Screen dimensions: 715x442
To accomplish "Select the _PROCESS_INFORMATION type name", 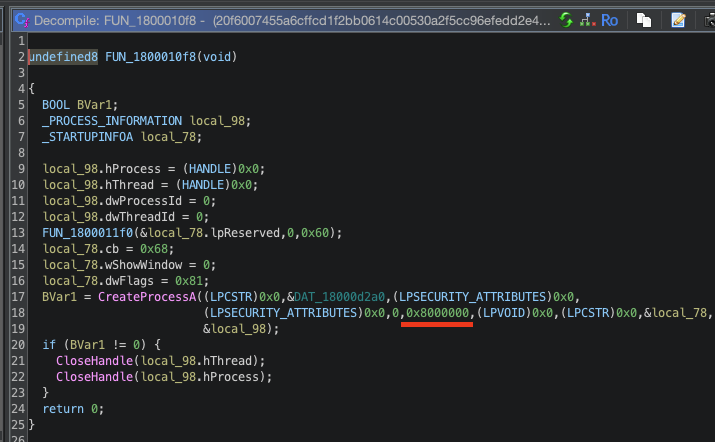I will click(112, 120).
